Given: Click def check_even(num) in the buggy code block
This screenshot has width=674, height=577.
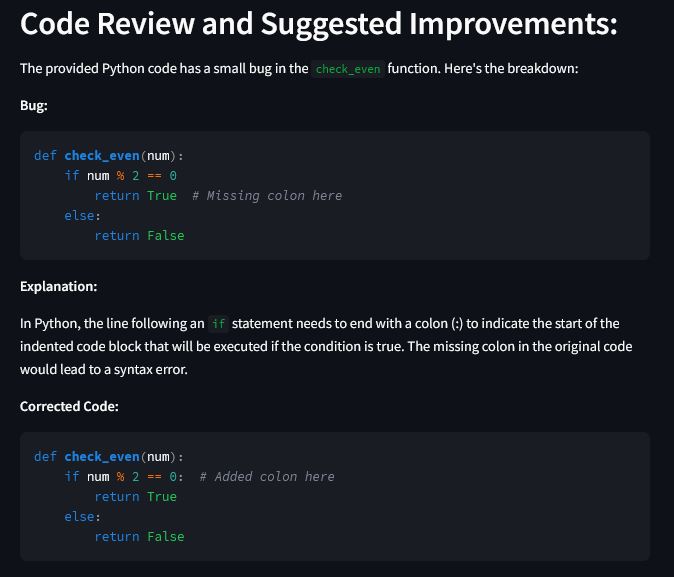Looking at the screenshot, I should pyautogui.click(x=108, y=155).
